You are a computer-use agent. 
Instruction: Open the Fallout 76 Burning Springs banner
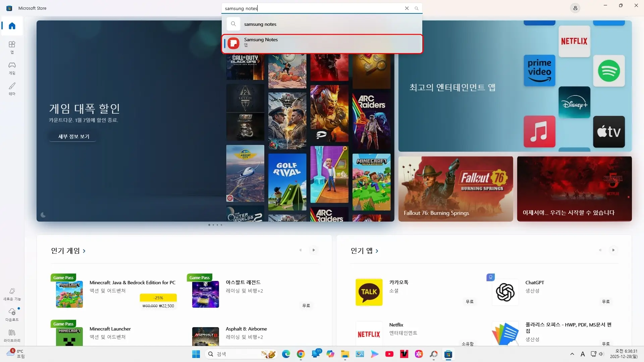(455, 188)
